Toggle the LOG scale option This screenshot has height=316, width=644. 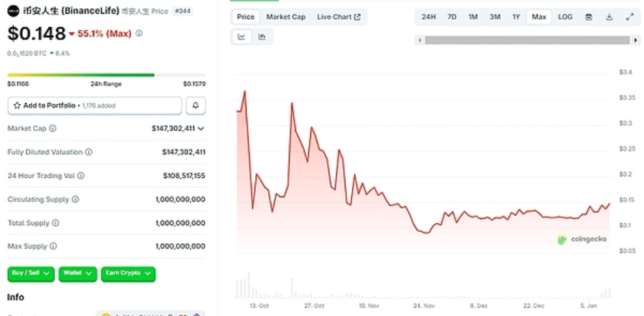(565, 17)
